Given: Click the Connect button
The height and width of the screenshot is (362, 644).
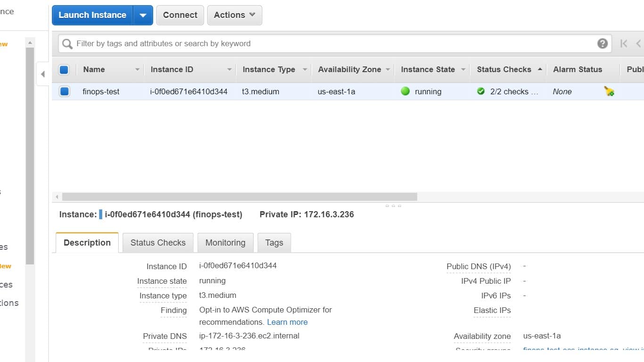Looking at the screenshot, I should pos(180,15).
